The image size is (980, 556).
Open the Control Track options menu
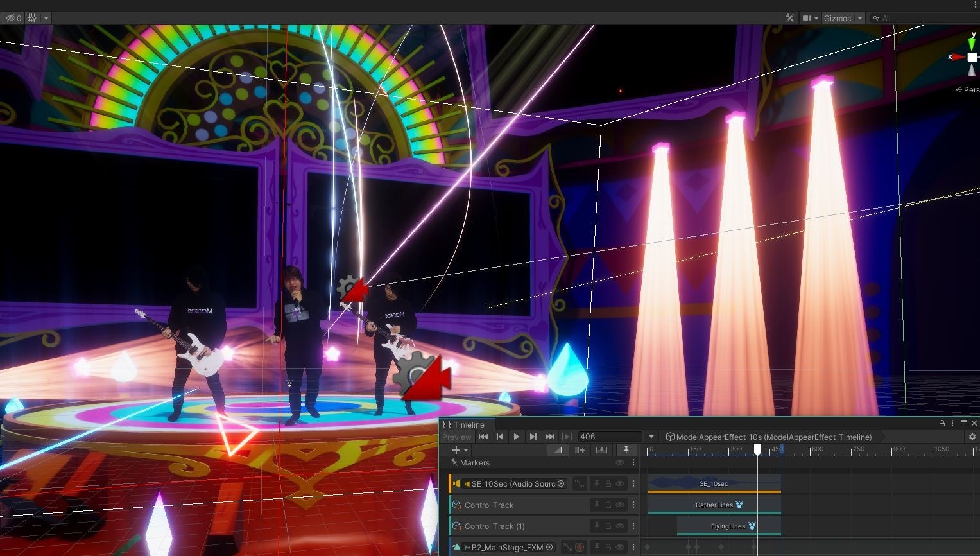633,505
